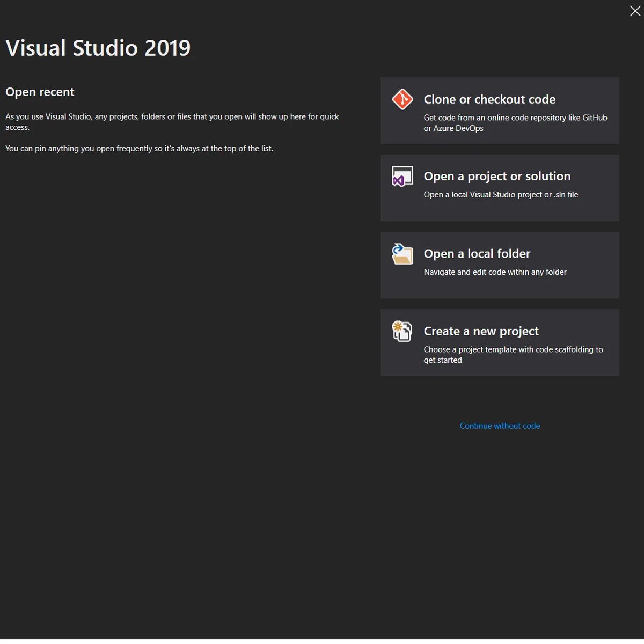
Task: Click the purple Visual Studio solution icon
Action: [402, 177]
